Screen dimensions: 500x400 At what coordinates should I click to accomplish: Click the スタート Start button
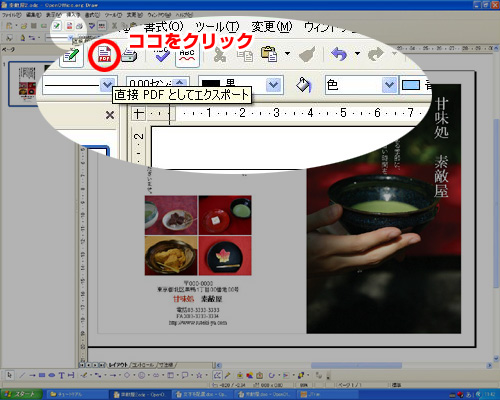(21, 394)
